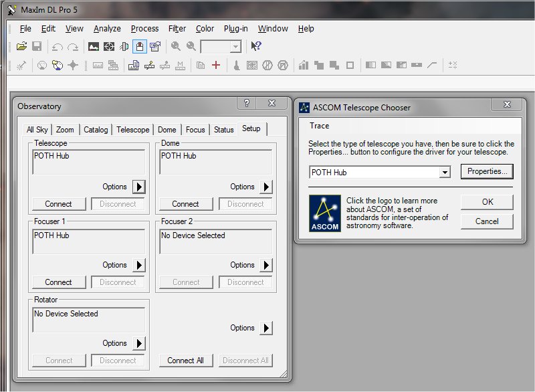Click the plus-minus-times-divide math icon

coord(453,65)
